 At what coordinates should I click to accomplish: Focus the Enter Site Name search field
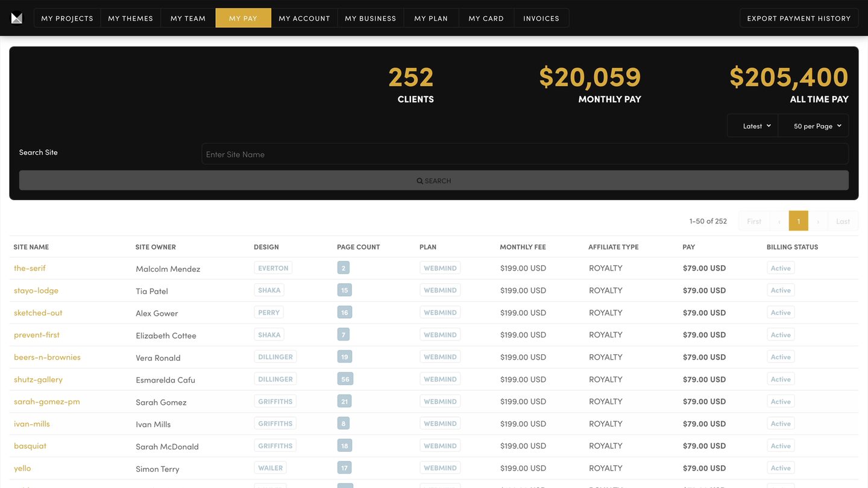524,154
